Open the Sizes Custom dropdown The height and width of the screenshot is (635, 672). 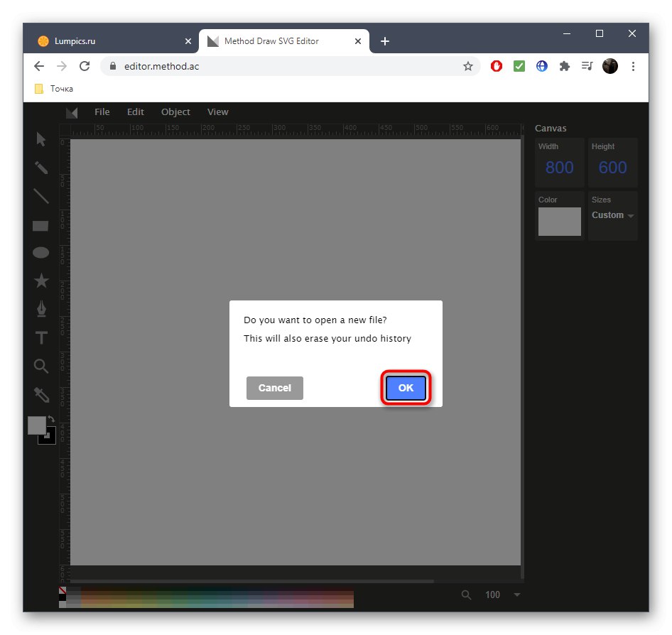[x=612, y=215]
